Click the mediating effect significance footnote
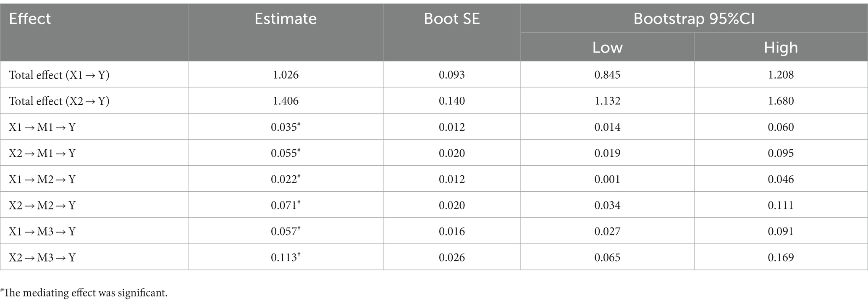The height and width of the screenshot is (304, 868). tap(84, 293)
